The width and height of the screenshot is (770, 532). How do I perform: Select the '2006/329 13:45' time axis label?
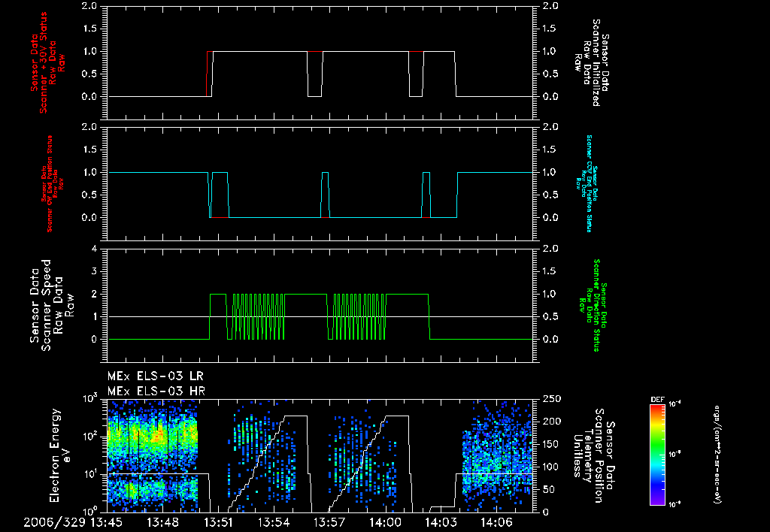[x=73, y=523]
